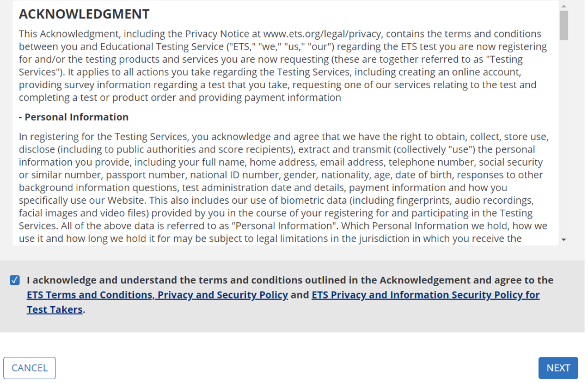Click the "Test Takers" link text

[54, 310]
